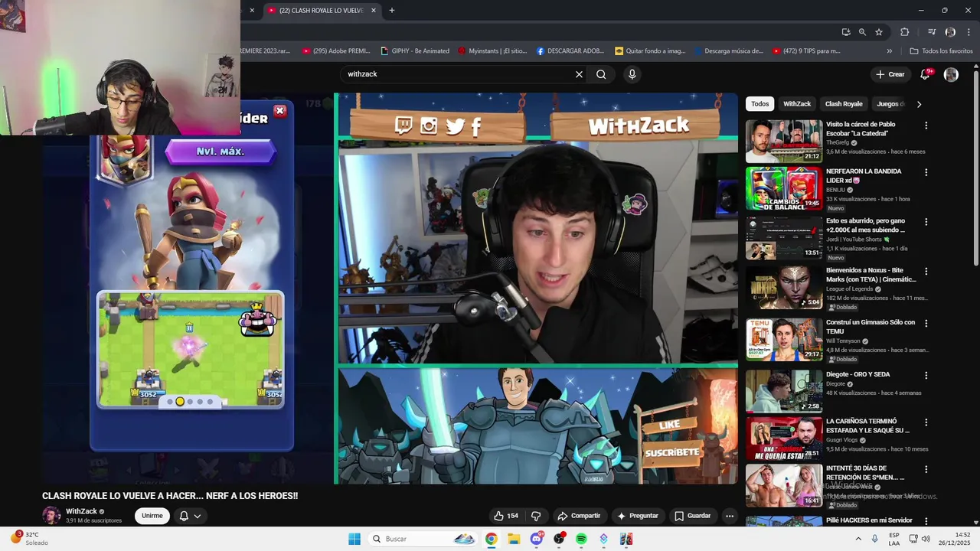Like the video with thumbs up

pyautogui.click(x=506, y=516)
